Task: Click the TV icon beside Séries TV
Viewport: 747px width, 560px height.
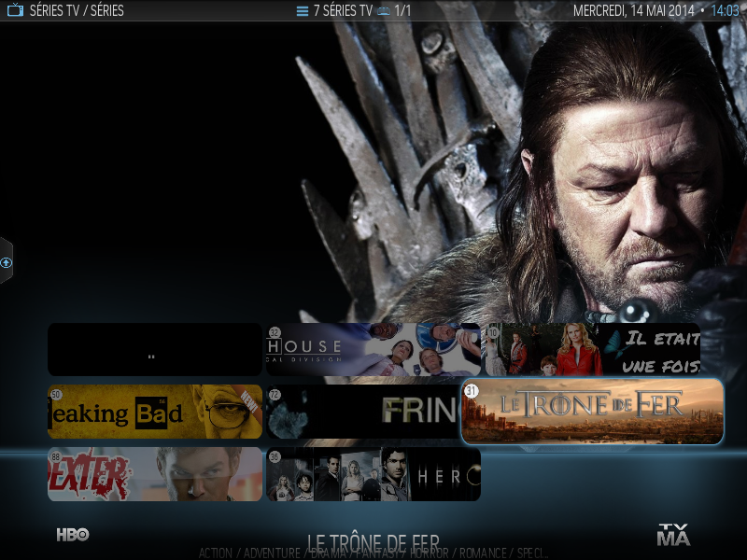Action: [15, 10]
